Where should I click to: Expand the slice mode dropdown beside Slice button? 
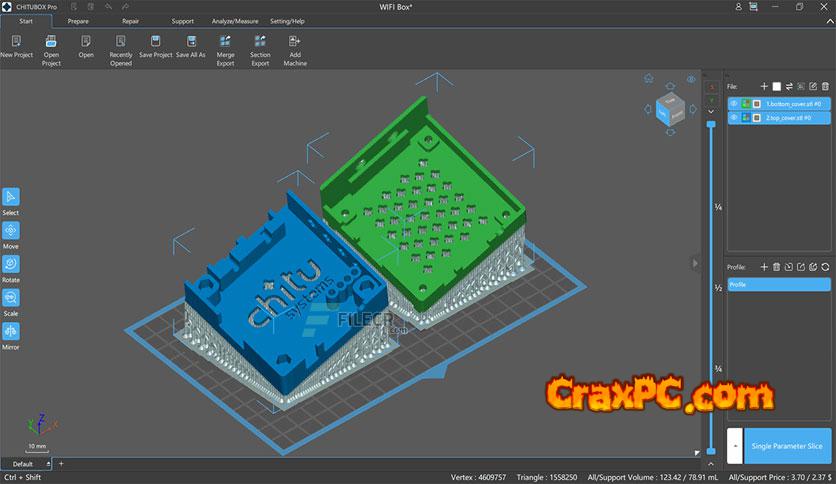point(735,444)
